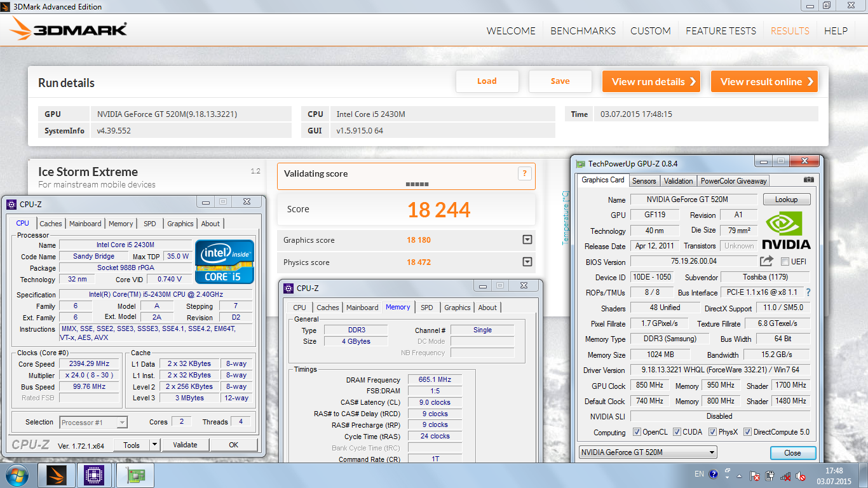Click the muted speaker volume tray icon

(801, 475)
